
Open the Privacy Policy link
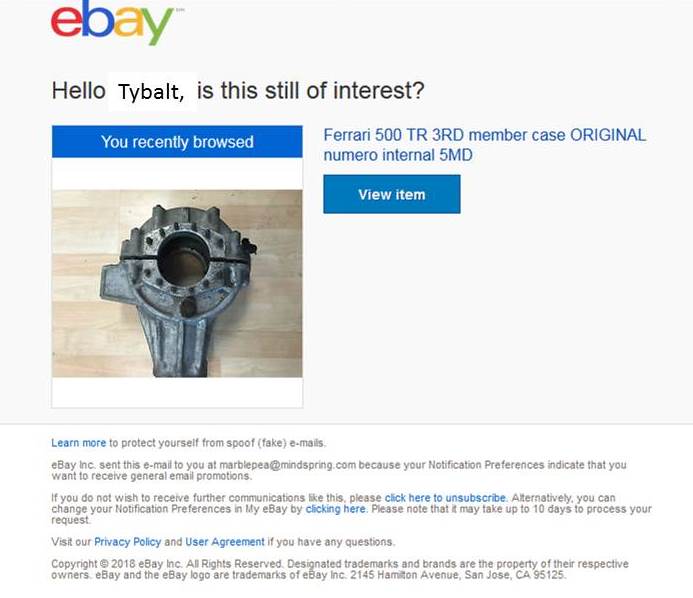(128, 542)
